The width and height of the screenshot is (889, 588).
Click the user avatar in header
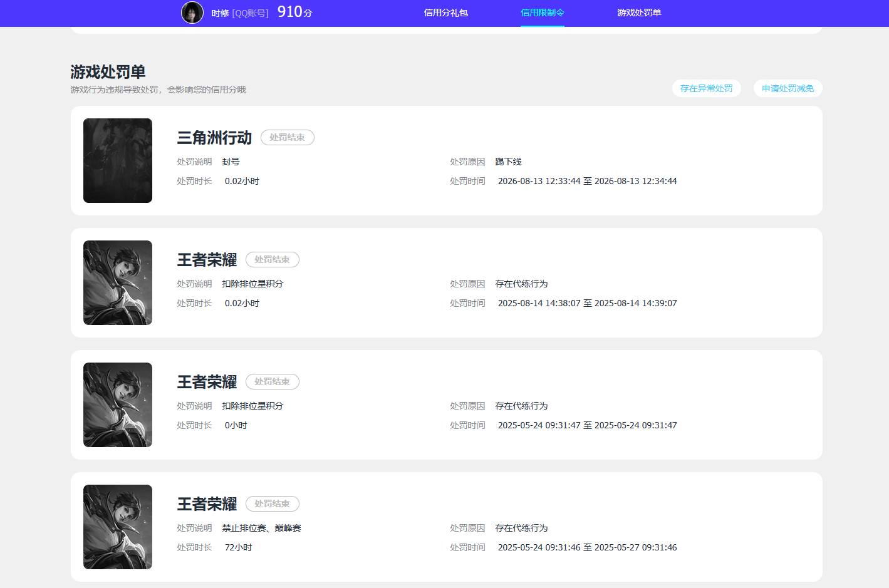click(x=192, y=13)
